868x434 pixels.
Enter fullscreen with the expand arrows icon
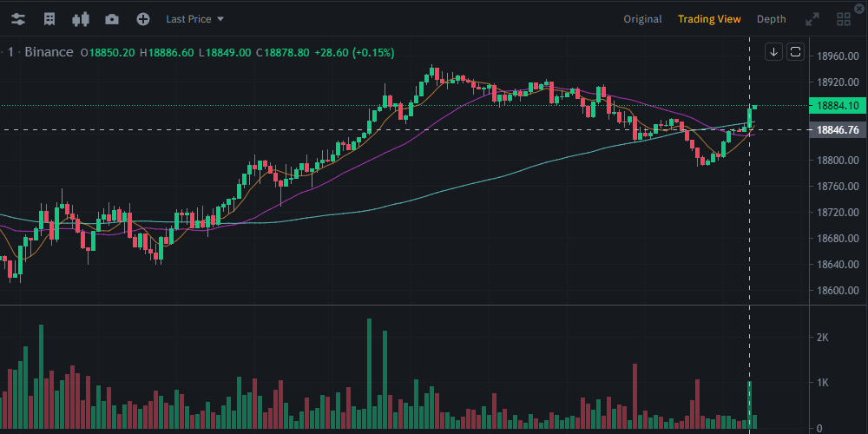(812, 19)
